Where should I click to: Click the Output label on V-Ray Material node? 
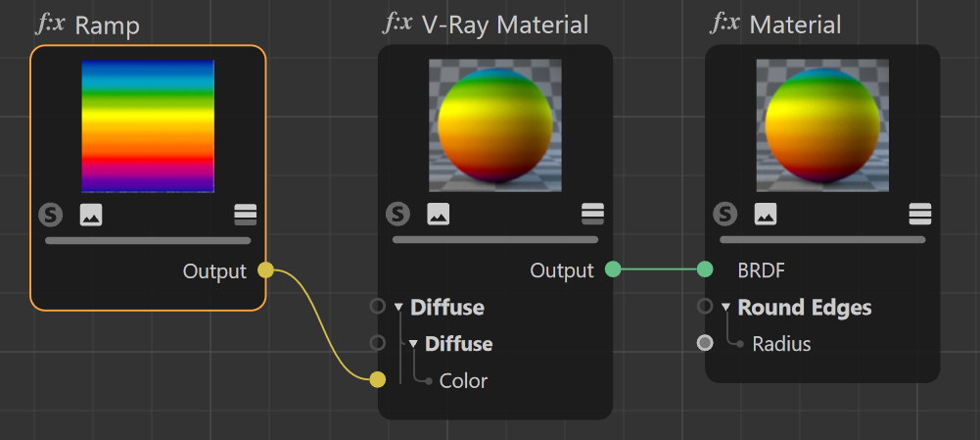(x=562, y=270)
